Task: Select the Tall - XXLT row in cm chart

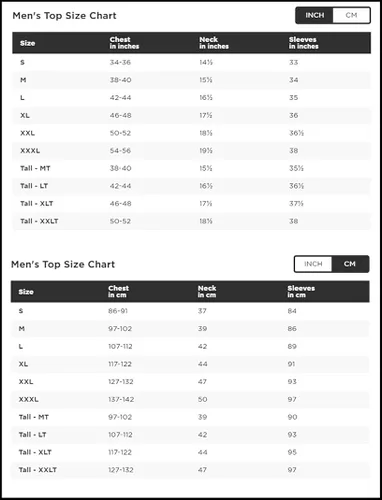Action: pos(190,470)
